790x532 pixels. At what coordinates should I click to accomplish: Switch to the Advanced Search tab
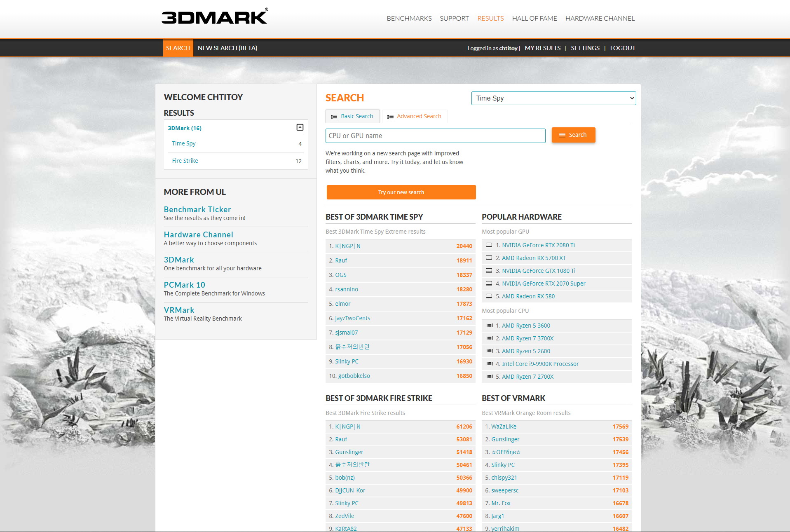click(415, 117)
